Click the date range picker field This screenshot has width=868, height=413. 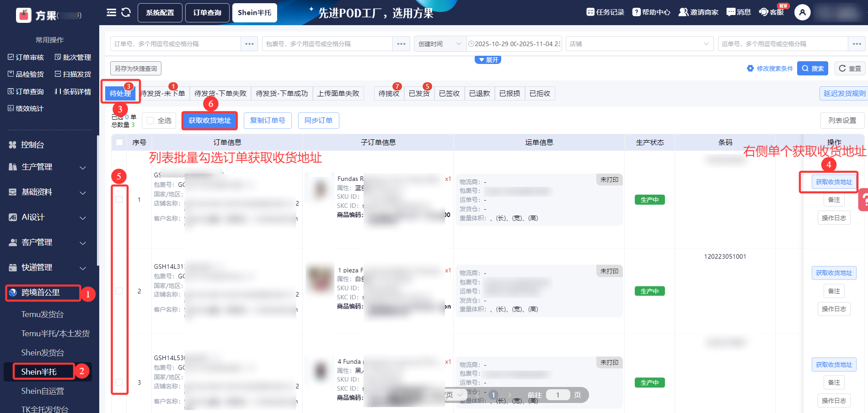coord(514,44)
